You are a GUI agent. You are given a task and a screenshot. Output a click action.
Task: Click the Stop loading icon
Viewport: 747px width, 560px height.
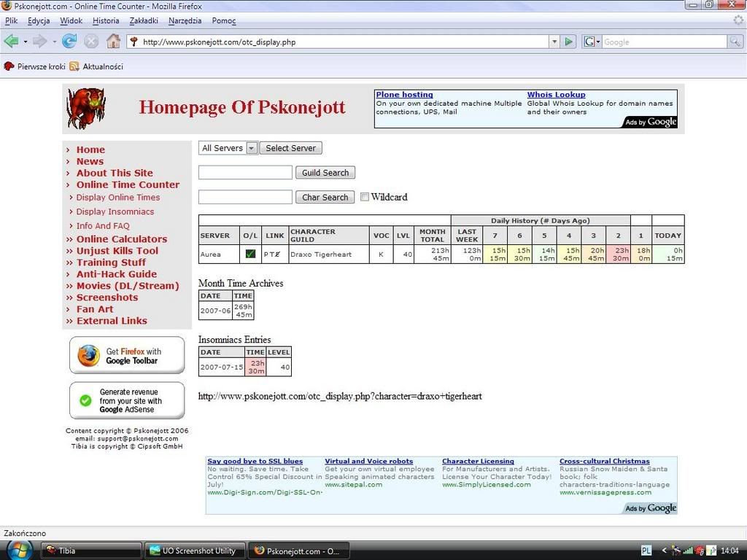coord(91,42)
